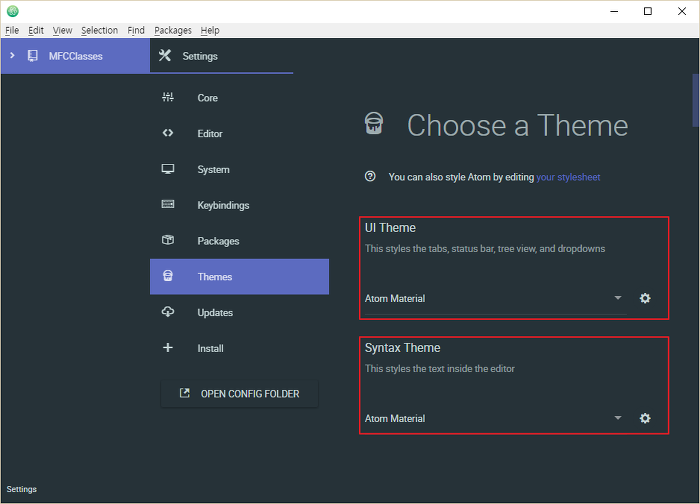This screenshot has width=700, height=504.
Task: Click the Settings tab tools icon
Action: point(165,55)
